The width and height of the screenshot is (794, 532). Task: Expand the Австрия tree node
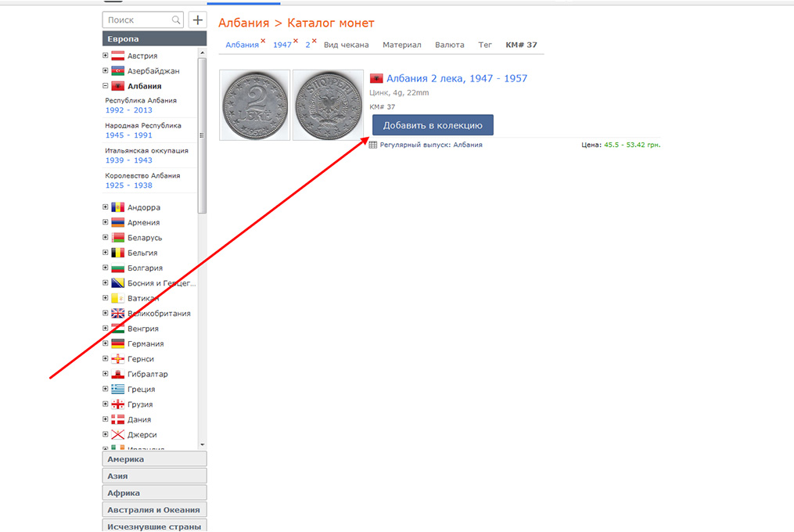point(106,56)
